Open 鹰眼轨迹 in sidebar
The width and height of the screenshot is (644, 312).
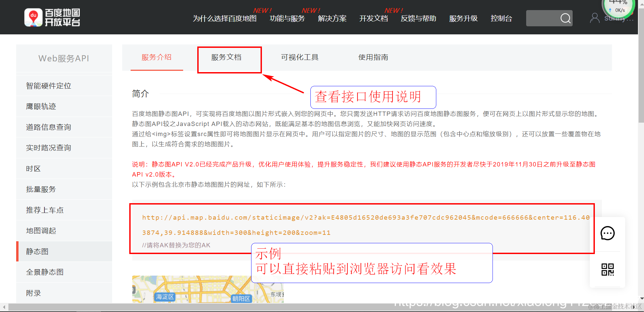coord(64,106)
